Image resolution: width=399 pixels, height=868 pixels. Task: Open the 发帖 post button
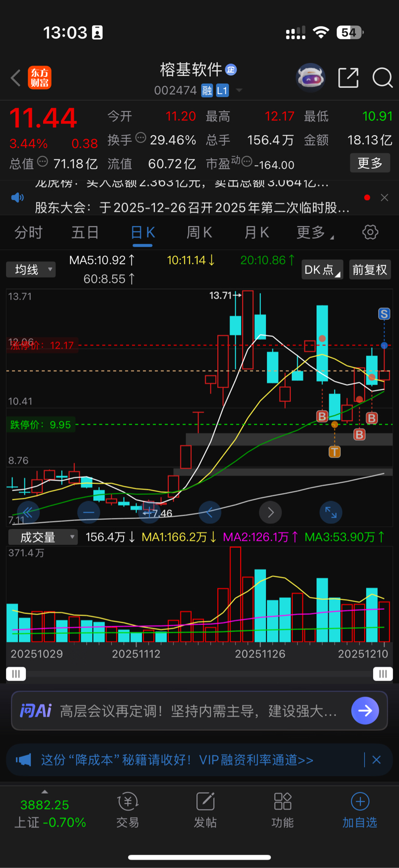(x=205, y=810)
